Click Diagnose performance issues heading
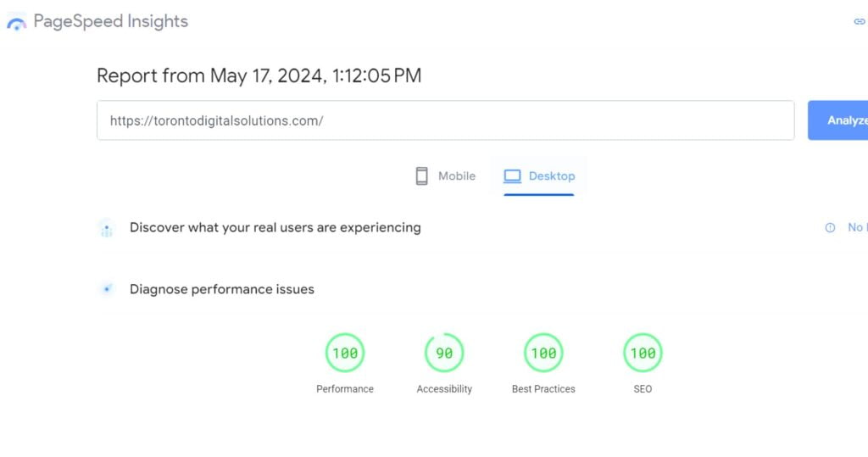This screenshot has width=868, height=457. [x=222, y=289]
